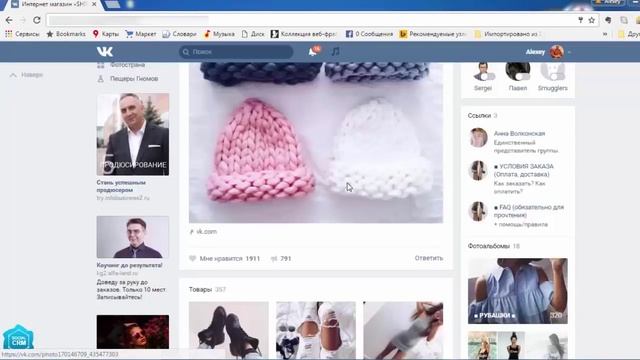Screen dimensions: 640x360
Task: Share the post via repost icon
Action: tap(274, 258)
